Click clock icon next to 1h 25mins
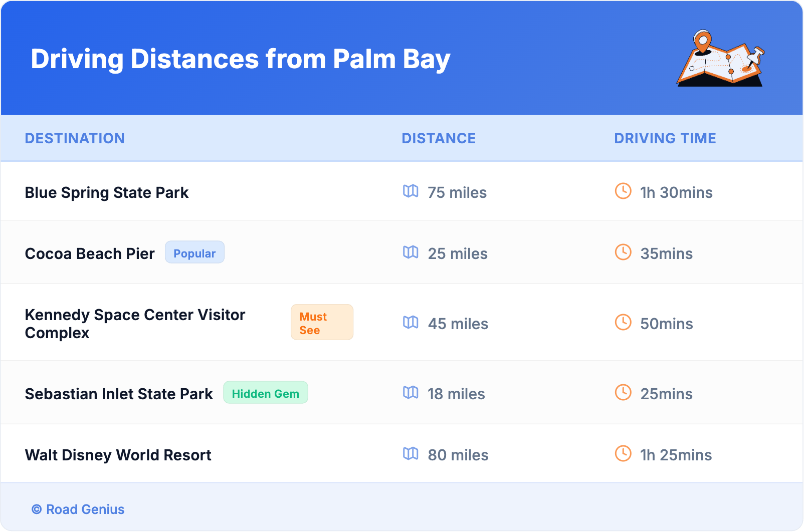 tap(623, 454)
